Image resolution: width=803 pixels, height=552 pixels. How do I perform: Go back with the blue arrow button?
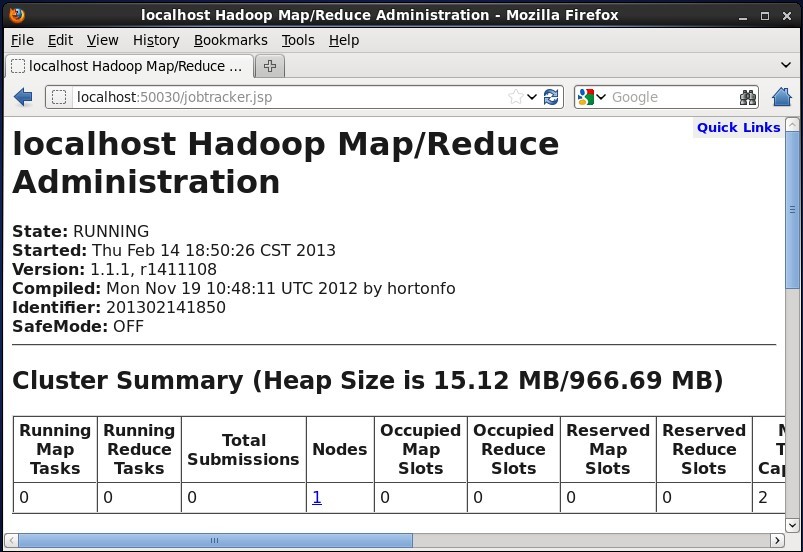click(x=24, y=97)
